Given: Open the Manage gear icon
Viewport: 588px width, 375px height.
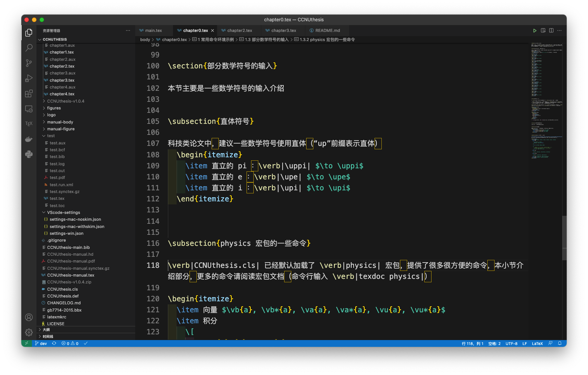Looking at the screenshot, I should 29,332.
